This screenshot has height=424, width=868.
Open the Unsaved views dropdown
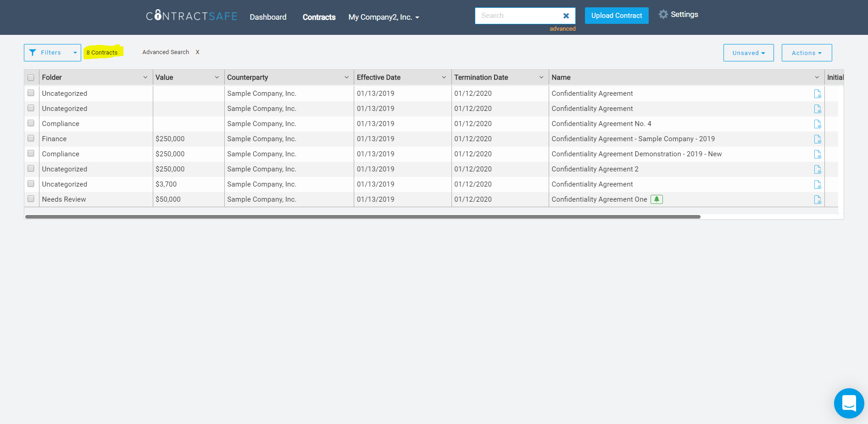pos(749,53)
